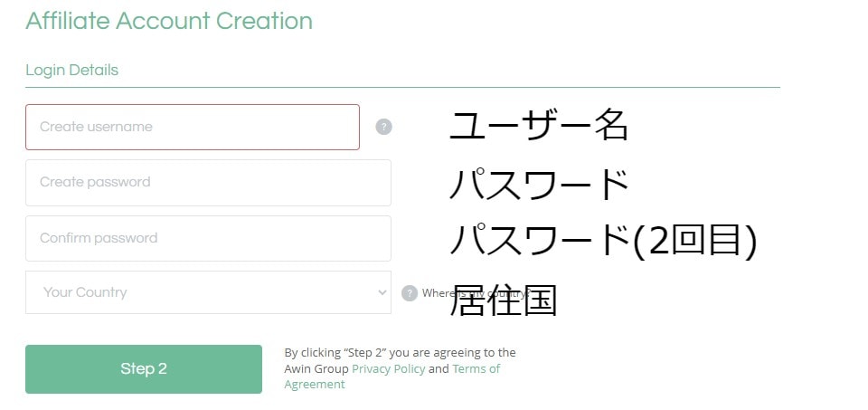868x410 pixels.
Task: Open the Privacy Policy link
Action: pos(389,368)
